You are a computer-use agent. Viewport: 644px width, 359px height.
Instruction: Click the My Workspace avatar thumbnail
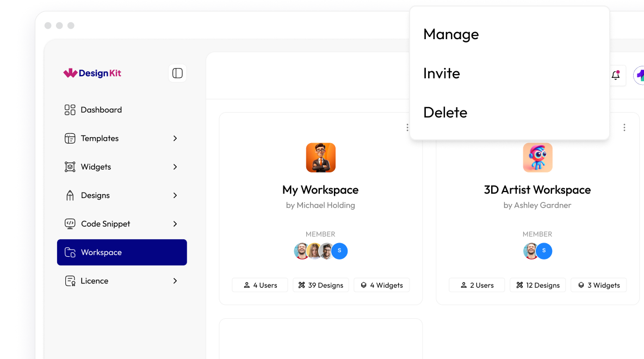[x=320, y=158]
